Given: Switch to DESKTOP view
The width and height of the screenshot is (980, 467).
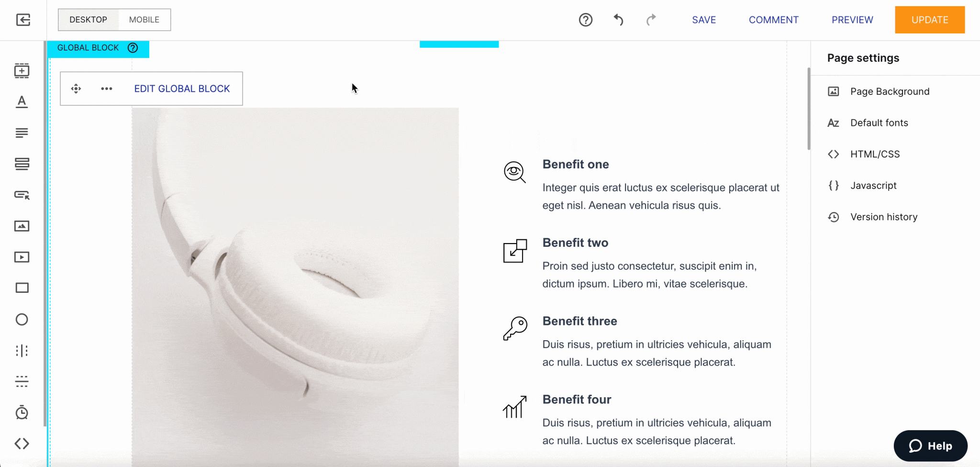Looking at the screenshot, I should [x=89, y=20].
